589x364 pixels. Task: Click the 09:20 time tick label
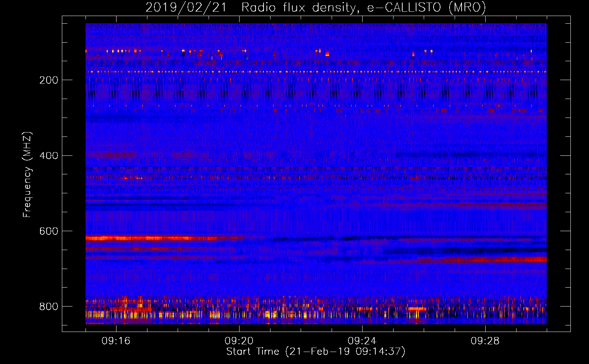point(239,341)
